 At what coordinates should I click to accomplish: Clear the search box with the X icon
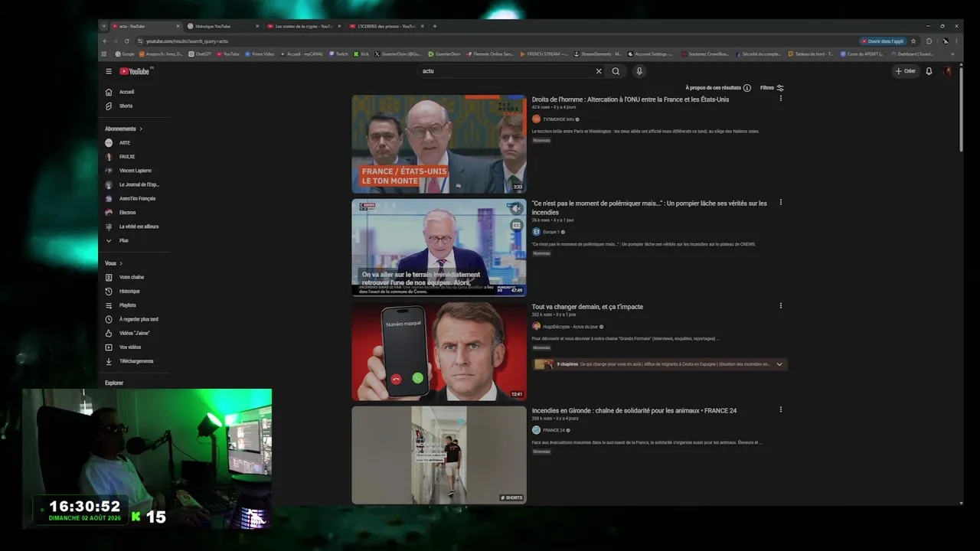599,71
